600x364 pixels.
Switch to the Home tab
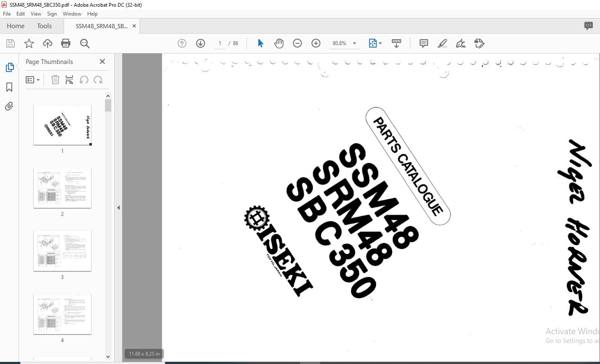click(x=16, y=26)
